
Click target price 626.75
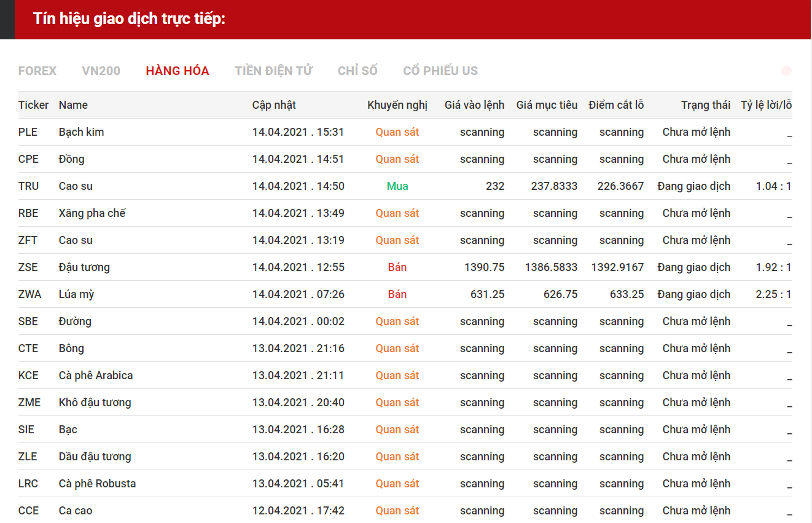coord(561,294)
